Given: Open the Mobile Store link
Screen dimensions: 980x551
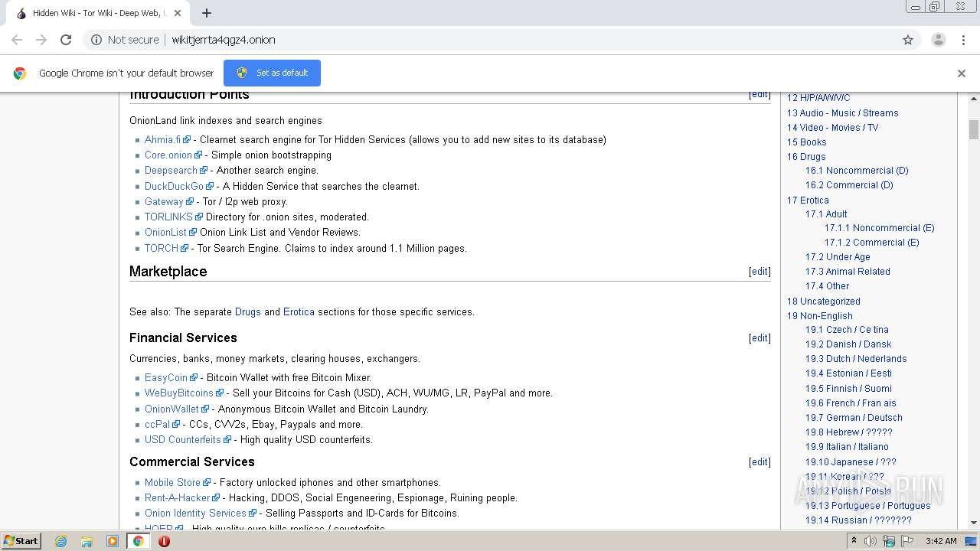Looking at the screenshot, I should click(x=172, y=482).
